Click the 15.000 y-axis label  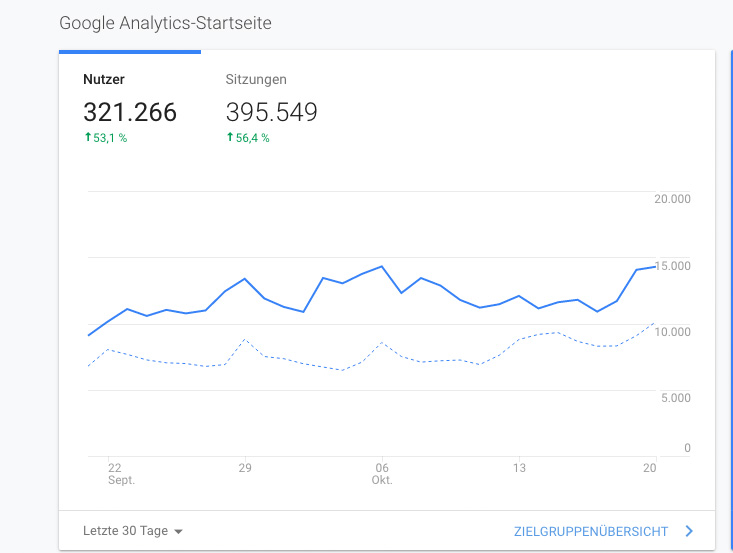click(673, 266)
